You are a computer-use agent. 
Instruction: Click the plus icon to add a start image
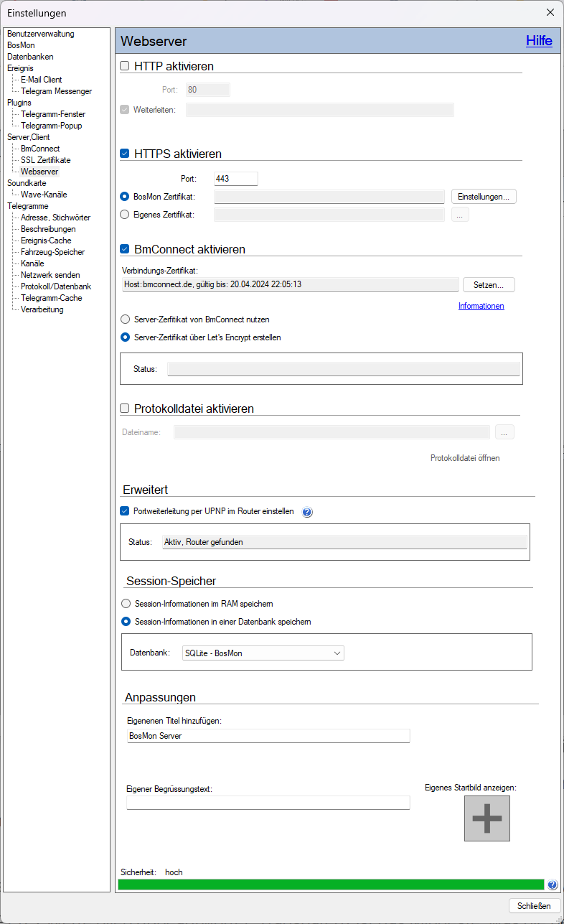pyautogui.click(x=487, y=818)
